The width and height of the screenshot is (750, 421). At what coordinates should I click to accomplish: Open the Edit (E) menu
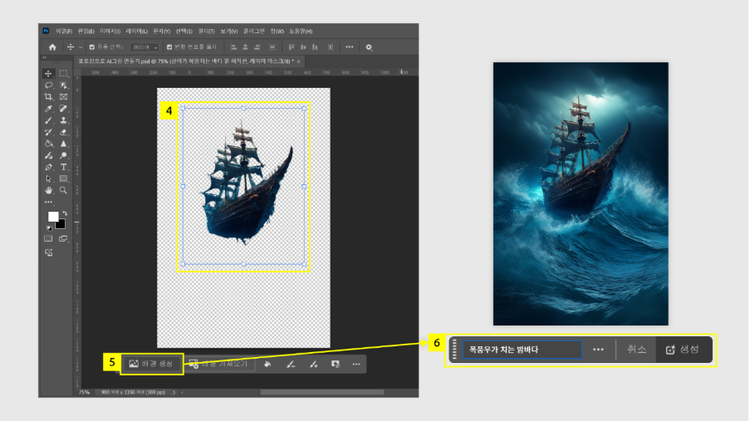[x=86, y=31]
